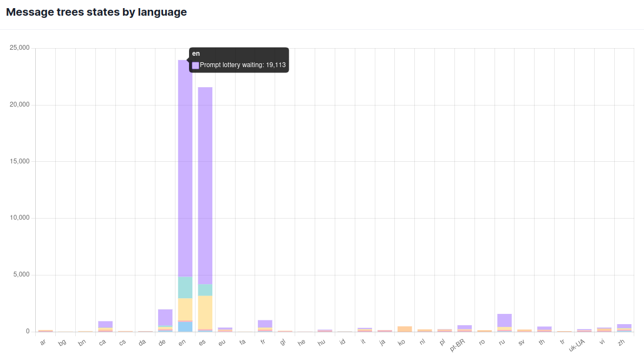Click the 'th' x-axis label
The image size is (644, 355).
pyautogui.click(x=542, y=342)
